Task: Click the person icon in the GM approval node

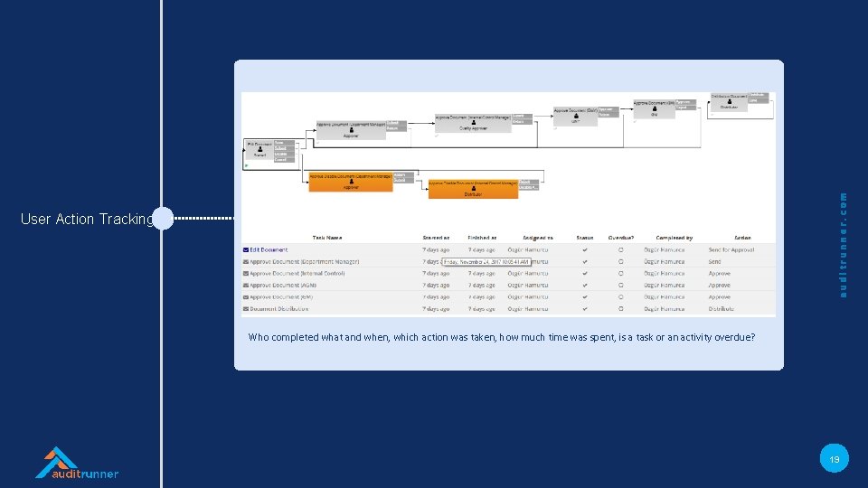Action: 655,109
